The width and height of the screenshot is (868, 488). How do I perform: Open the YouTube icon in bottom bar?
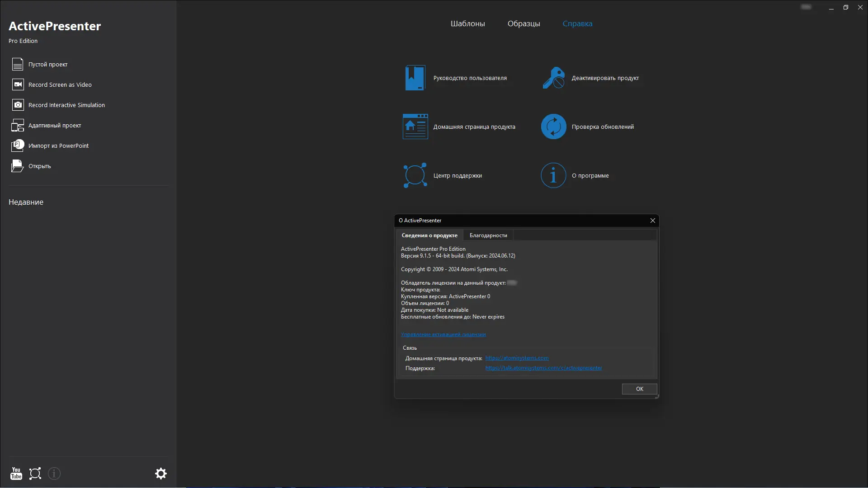pyautogui.click(x=16, y=474)
